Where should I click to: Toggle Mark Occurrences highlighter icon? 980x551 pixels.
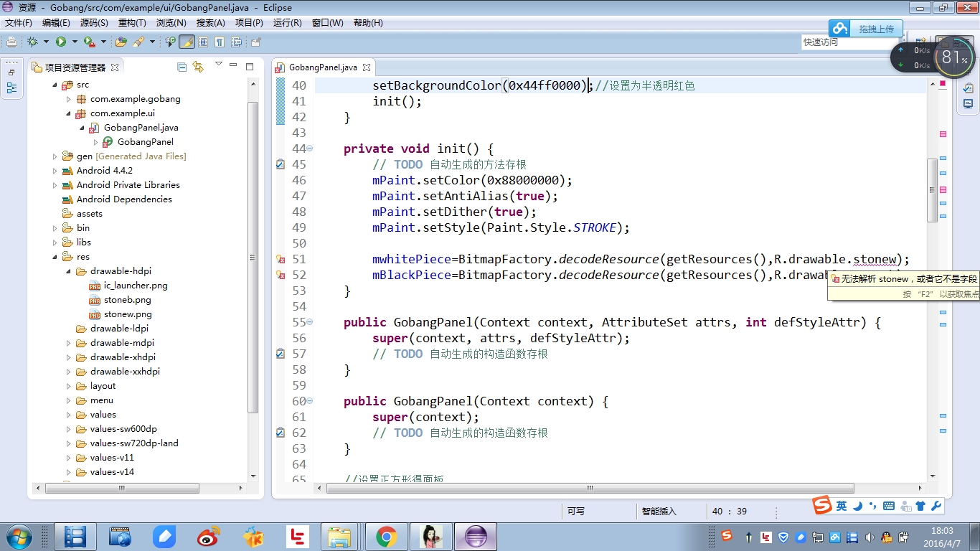(x=187, y=42)
